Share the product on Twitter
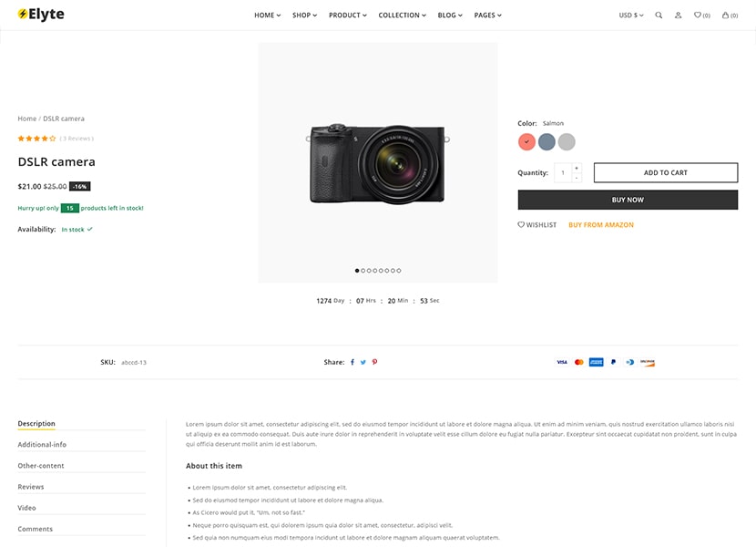756x547 pixels. tap(363, 362)
